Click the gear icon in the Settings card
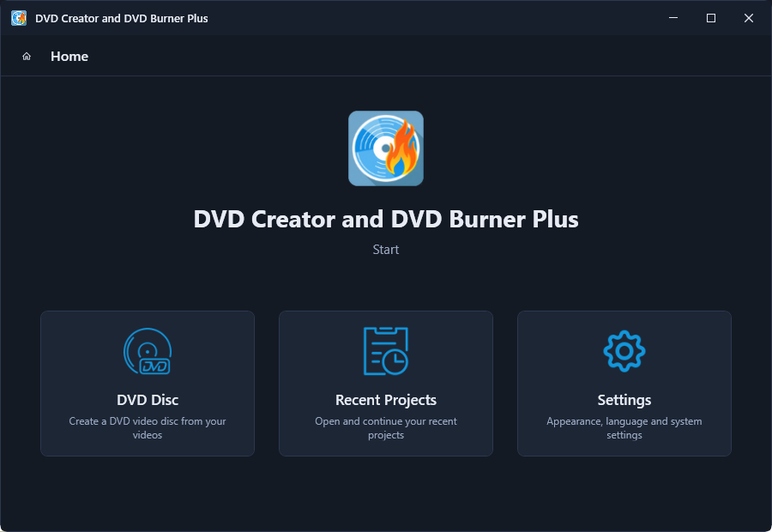This screenshot has width=772, height=532. 624,351
